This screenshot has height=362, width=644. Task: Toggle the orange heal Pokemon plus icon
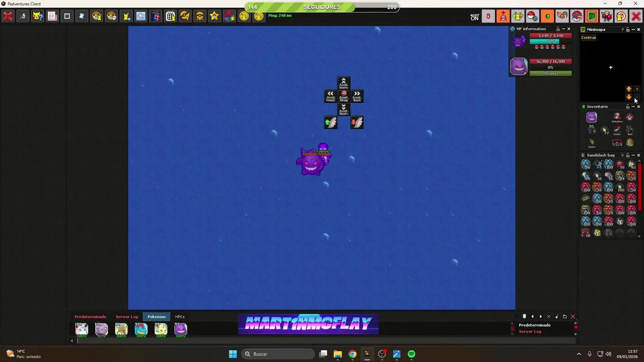(x=503, y=16)
